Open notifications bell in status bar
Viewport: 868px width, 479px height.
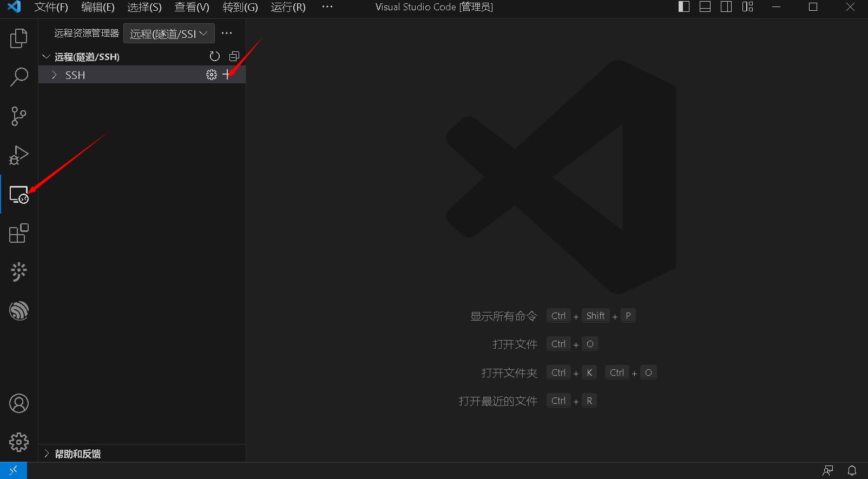click(852, 471)
